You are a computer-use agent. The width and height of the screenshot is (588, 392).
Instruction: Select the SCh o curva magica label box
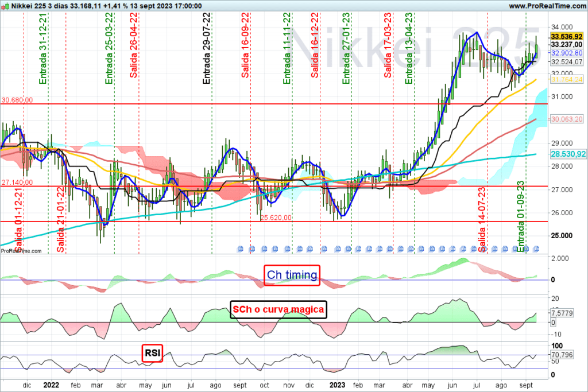[x=278, y=309]
